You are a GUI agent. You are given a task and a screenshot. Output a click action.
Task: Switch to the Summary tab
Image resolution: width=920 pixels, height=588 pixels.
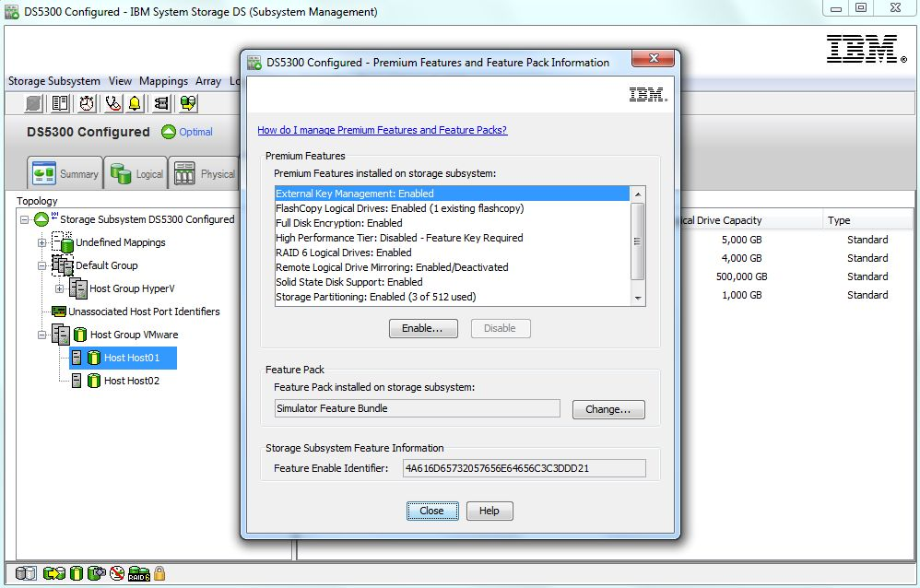coord(65,173)
